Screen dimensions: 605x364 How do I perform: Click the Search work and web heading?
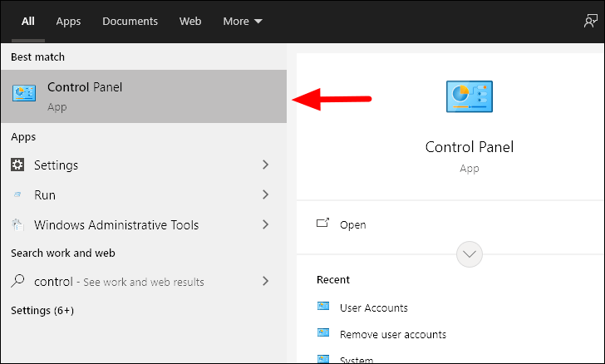[63, 253]
